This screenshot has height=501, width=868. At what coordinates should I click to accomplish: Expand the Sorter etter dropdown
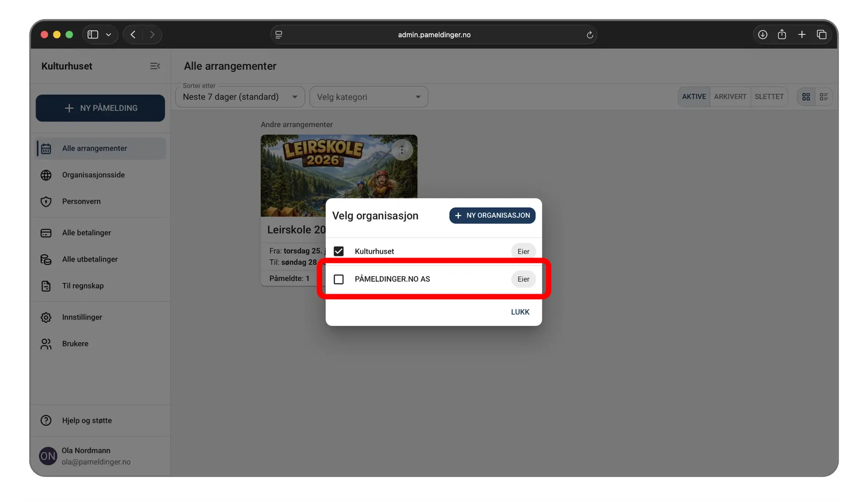coord(240,97)
